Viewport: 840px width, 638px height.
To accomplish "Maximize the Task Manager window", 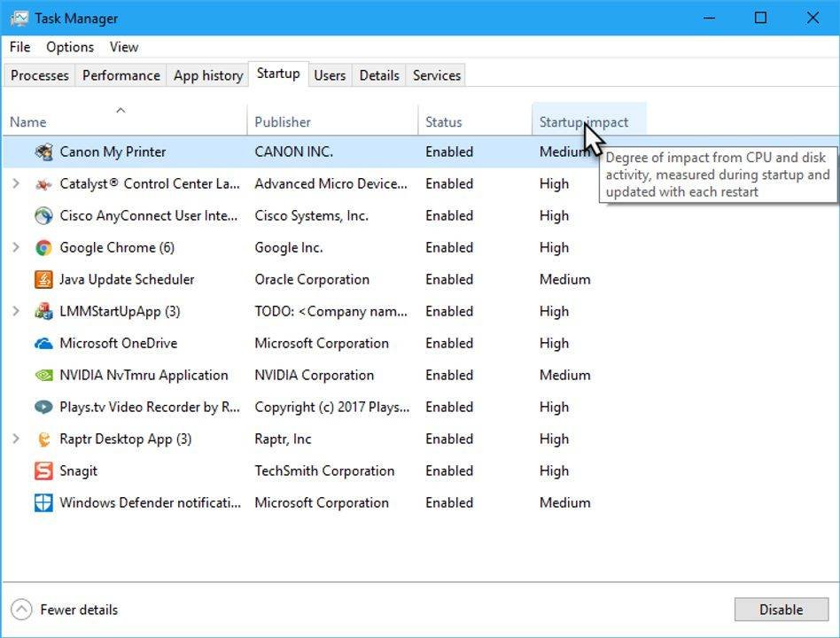I will (760, 18).
